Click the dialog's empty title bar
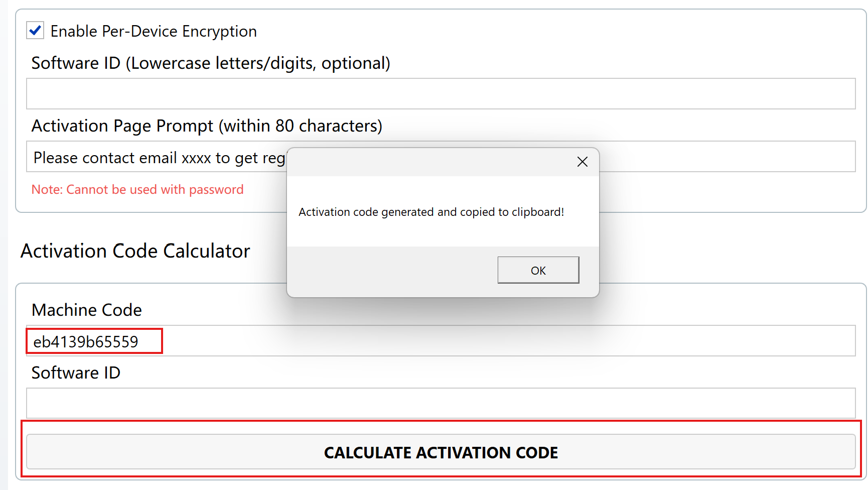Viewport: 868px width, 490px height. coord(426,162)
